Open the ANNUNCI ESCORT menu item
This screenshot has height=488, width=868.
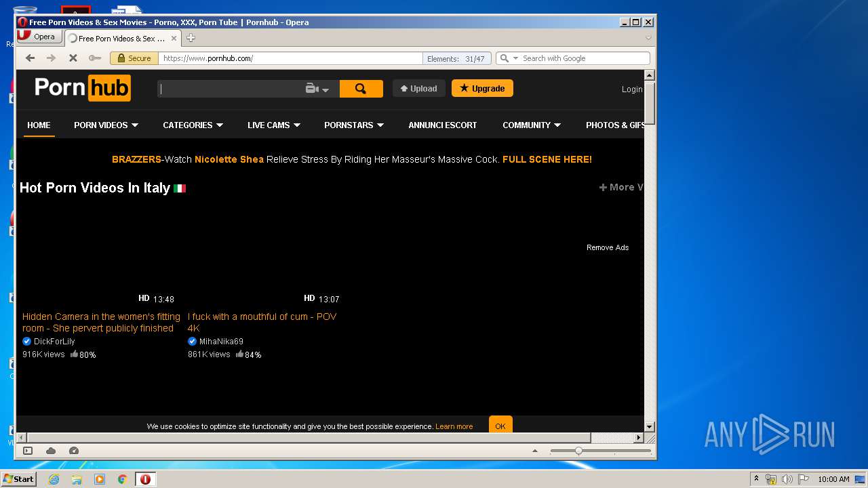point(443,125)
